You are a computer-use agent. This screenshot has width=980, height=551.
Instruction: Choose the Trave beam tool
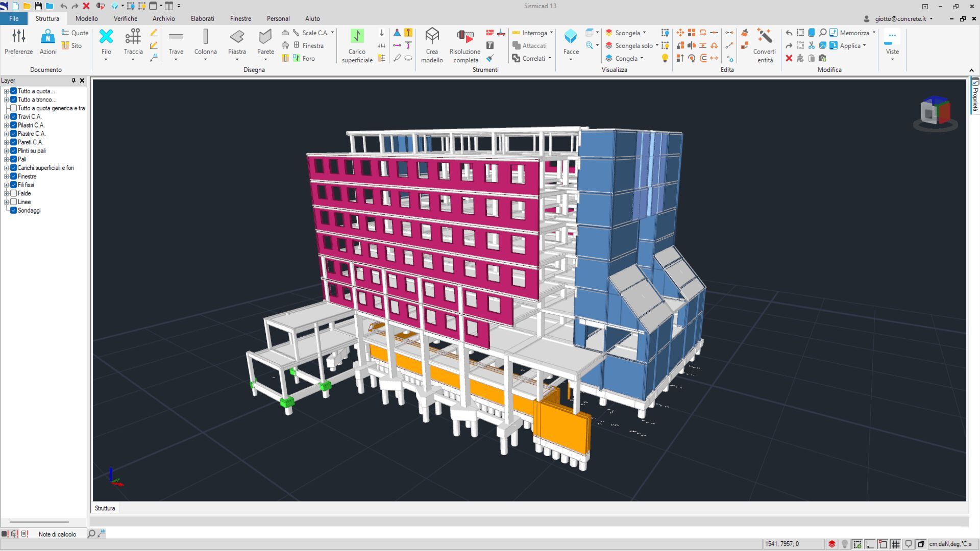click(x=176, y=37)
